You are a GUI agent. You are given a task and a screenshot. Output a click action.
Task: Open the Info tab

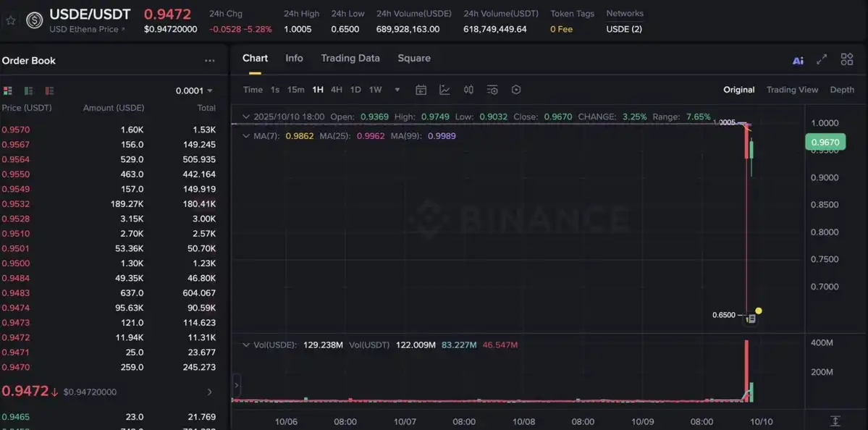[x=294, y=58]
